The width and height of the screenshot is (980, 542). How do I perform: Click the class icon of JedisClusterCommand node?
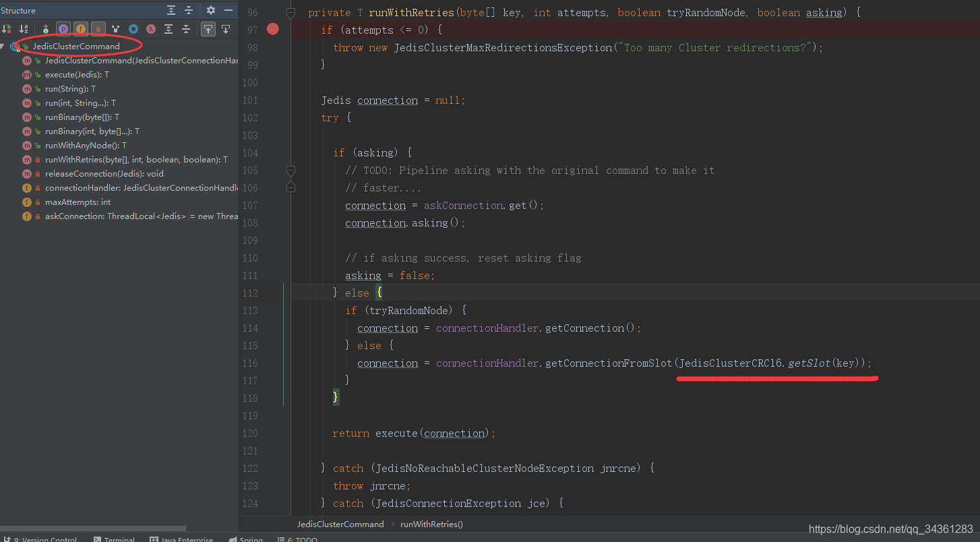point(16,47)
